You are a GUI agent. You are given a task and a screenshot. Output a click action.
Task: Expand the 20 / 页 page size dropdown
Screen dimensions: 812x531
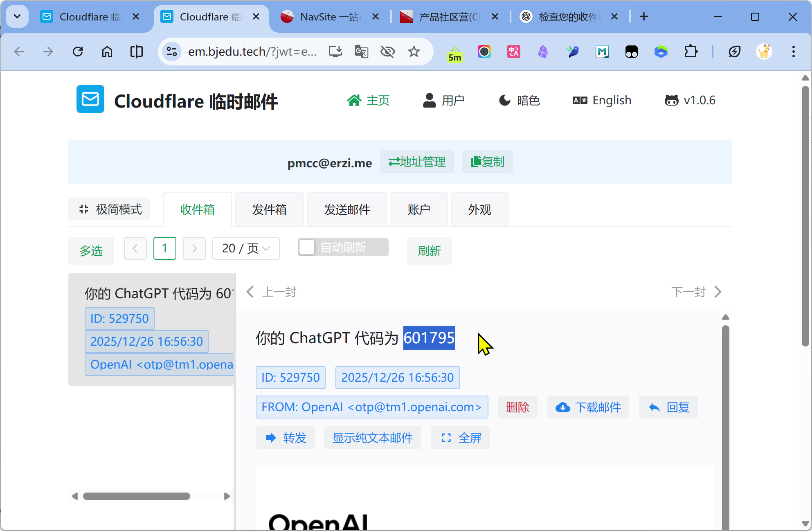tap(246, 248)
